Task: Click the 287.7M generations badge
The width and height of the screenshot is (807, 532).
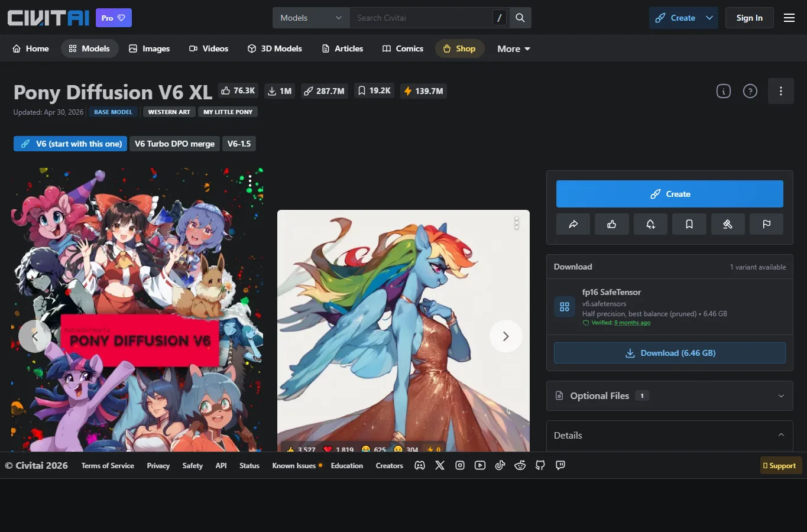Action: pos(324,91)
